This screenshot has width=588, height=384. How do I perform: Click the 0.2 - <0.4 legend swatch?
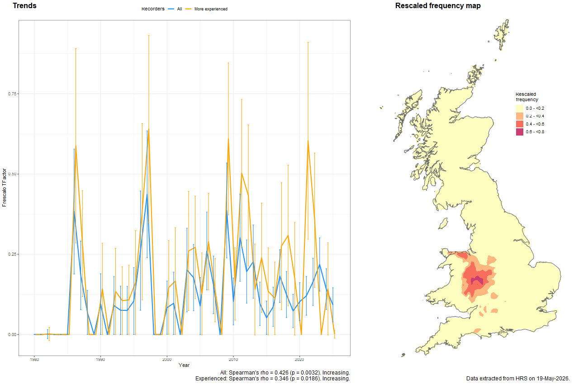[520, 116]
